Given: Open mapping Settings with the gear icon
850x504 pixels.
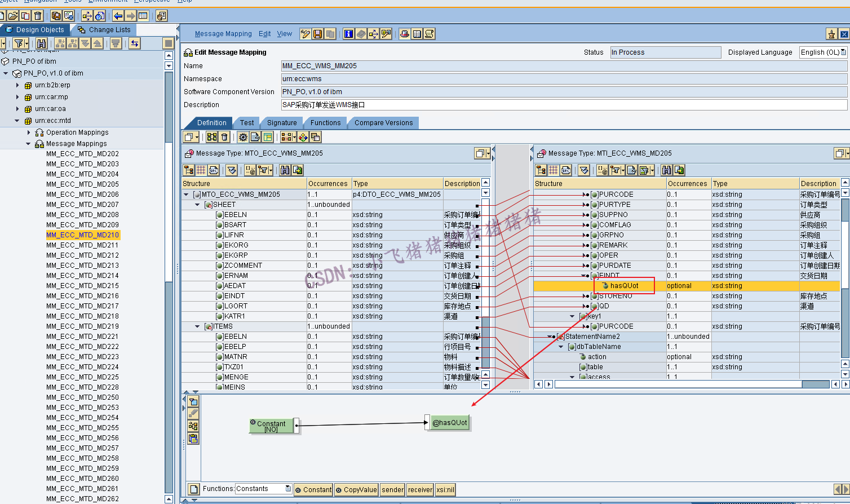Looking at the screenshot, I should coord(243,136).
